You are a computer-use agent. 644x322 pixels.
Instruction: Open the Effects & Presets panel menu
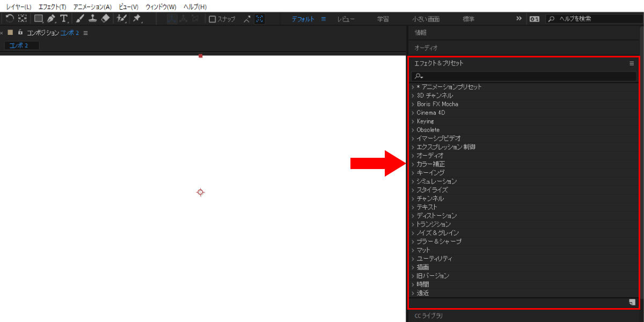point(632,63)
